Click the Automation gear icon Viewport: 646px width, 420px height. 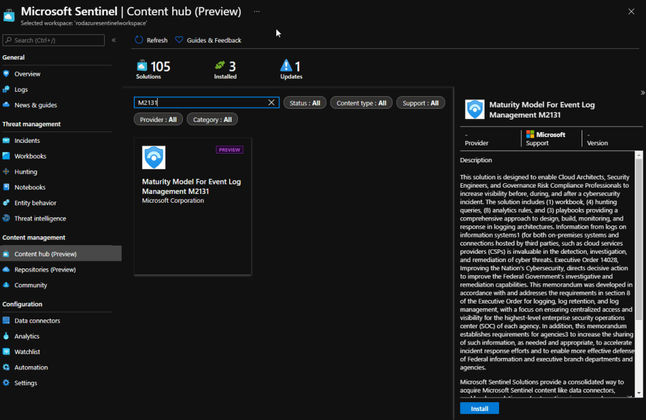[6, 367]
